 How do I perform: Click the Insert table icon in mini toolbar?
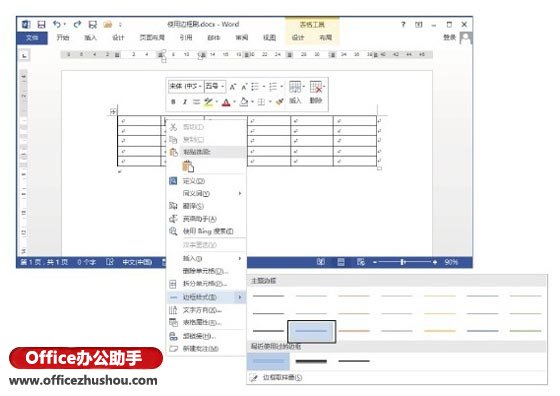point(295,87)
